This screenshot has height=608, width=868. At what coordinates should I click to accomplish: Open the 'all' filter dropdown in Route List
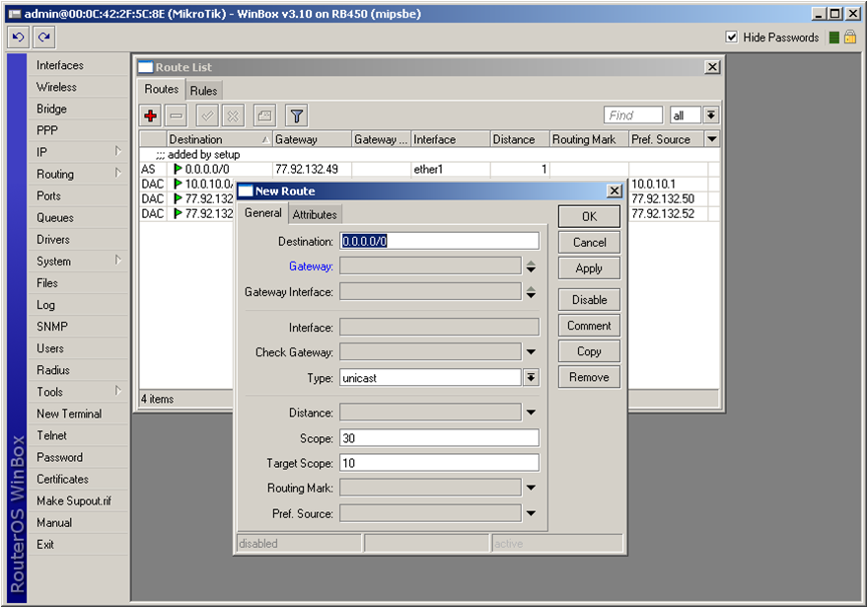coord(711,115)
